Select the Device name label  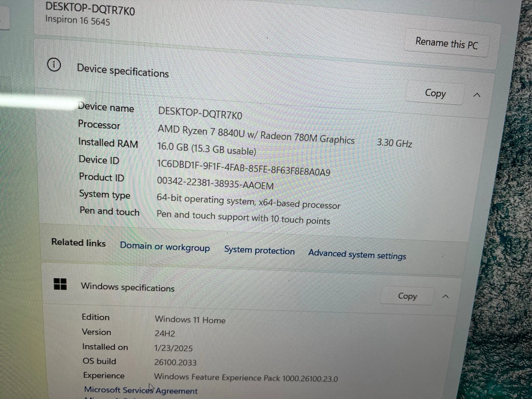click(x=106, y=107)
